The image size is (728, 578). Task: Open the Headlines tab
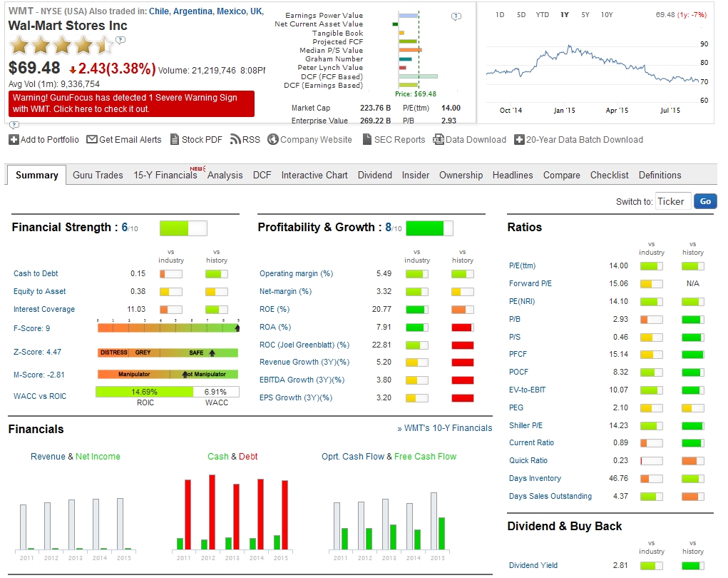click(x=513, y=175)
